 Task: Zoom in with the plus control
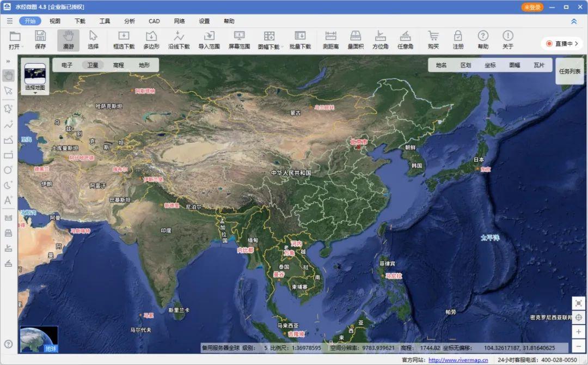click(x=579, y=331)
